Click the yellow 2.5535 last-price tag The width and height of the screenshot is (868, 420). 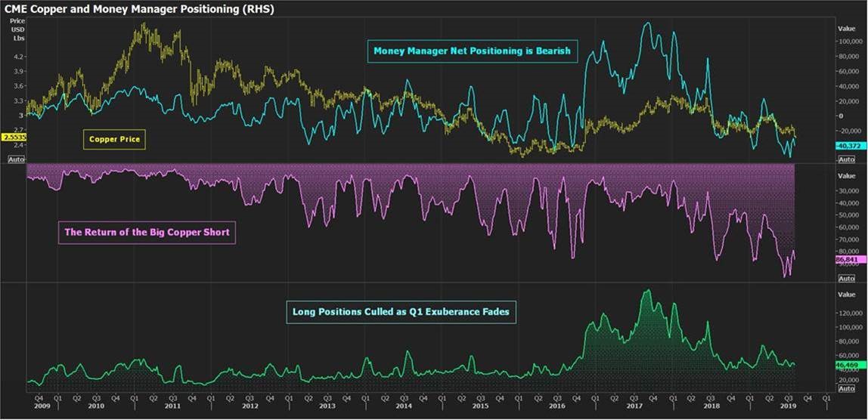point(14,137)
